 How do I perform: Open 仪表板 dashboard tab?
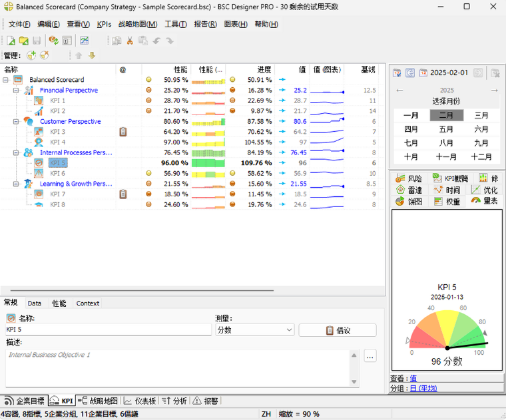tap(140, 401)
